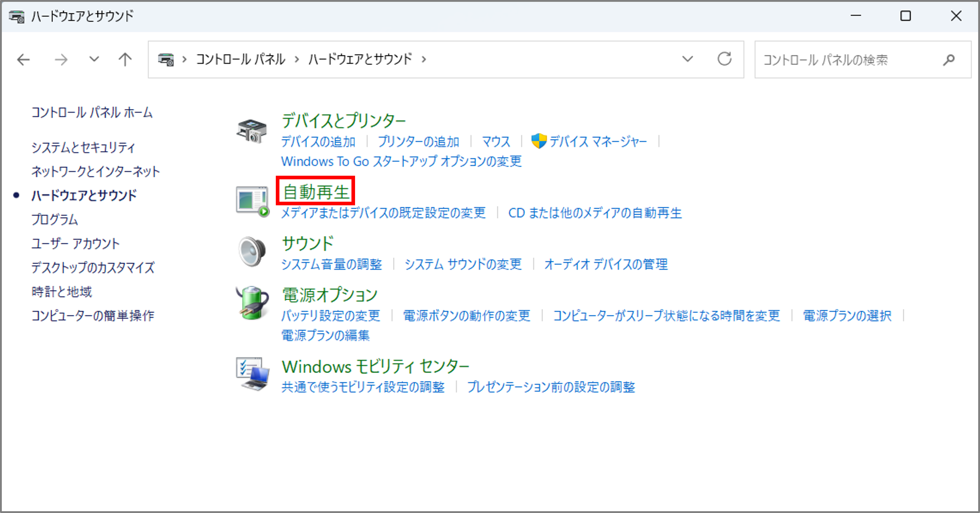This screenshot has width=980, height=513.
Task: Minimize the ハードウェアとサウンド window
Action: pyautogui.click(x=856, y=16)
